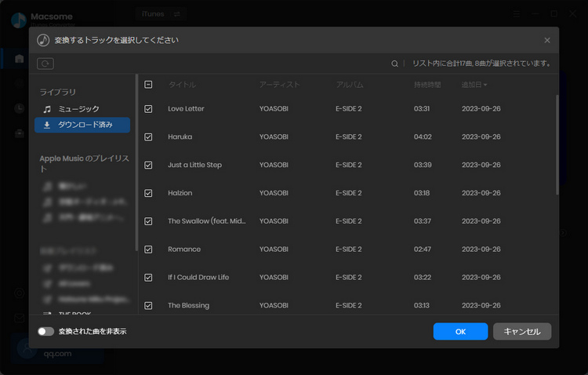Uncheck If I Could Draw Life checkbox
This screenshot has height=375, width=588.
tap(148, 278)
